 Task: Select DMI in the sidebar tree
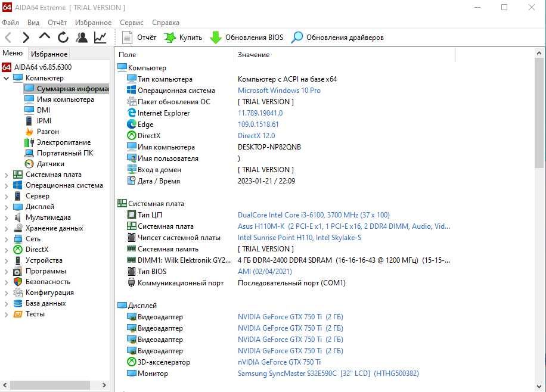[44, 110]
